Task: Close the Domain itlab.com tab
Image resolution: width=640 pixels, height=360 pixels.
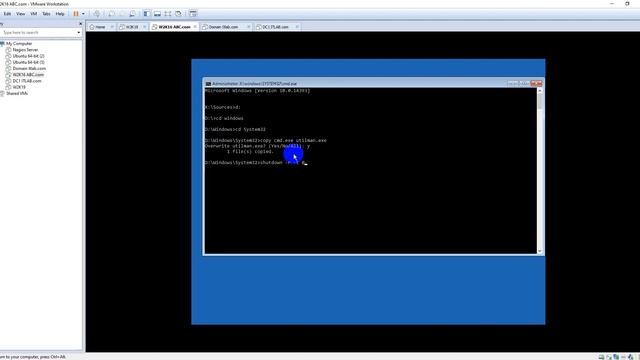Action: coord(249,27)
